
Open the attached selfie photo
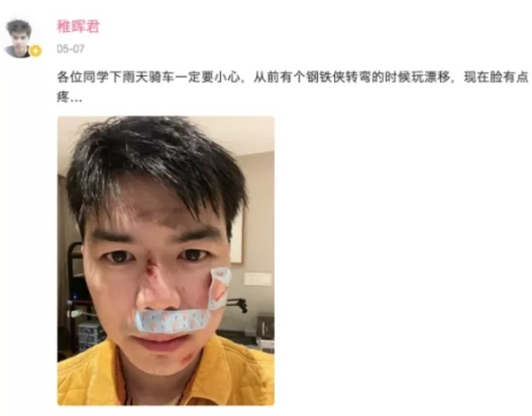pos(166,261)
